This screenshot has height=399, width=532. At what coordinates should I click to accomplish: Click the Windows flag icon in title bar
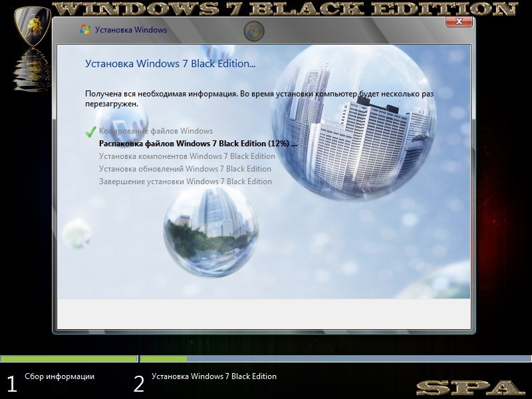tap(85, 30)
